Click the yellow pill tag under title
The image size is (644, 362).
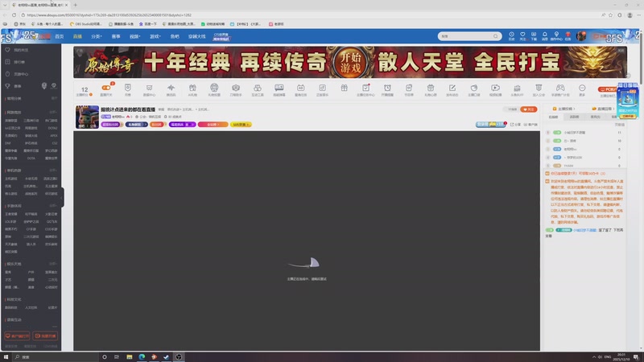click(241, 125)
